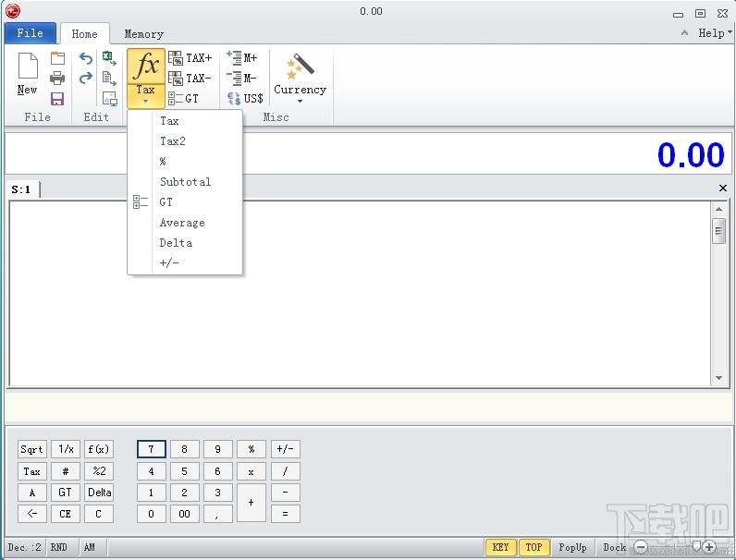The height and width of the screenshot is (560, 736).
Task: Click the tape vertical scrollbar thumb
Action: (718, 231)
